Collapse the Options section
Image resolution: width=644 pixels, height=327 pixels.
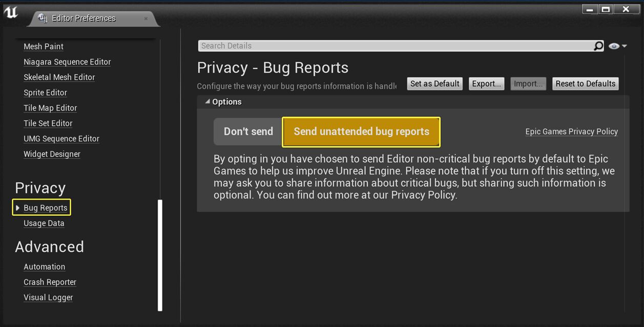pos(207,101)
